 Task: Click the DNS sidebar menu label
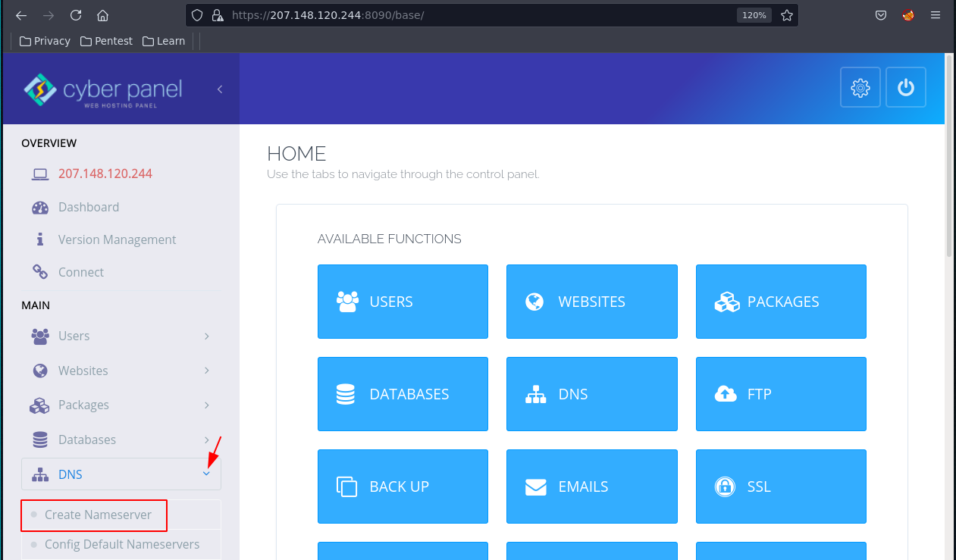pos(71,474)
